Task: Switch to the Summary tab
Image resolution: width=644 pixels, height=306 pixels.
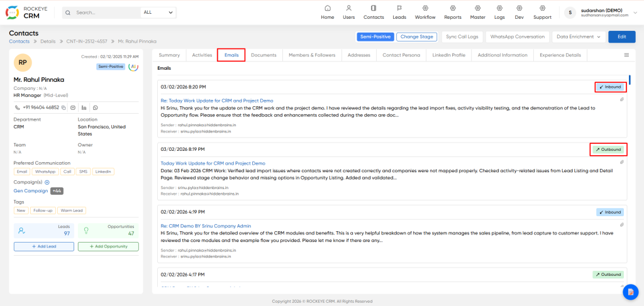Action: click(x=169, y=55)
